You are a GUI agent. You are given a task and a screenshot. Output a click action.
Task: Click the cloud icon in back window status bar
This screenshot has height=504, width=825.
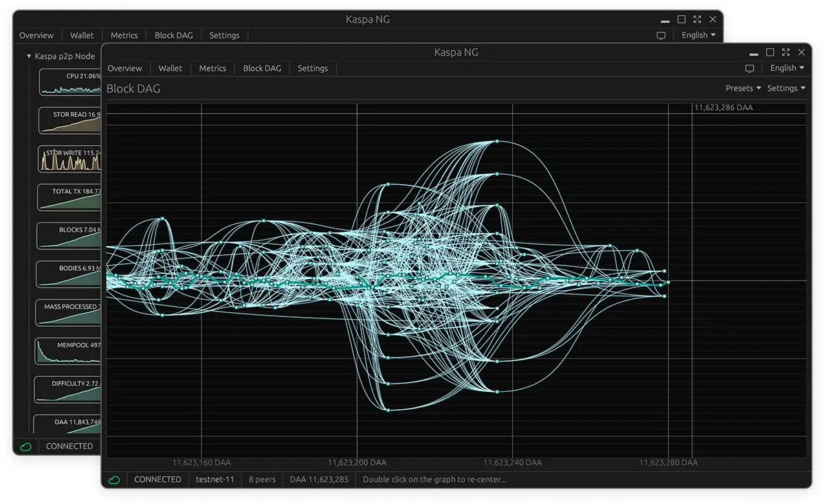(26, 447)
